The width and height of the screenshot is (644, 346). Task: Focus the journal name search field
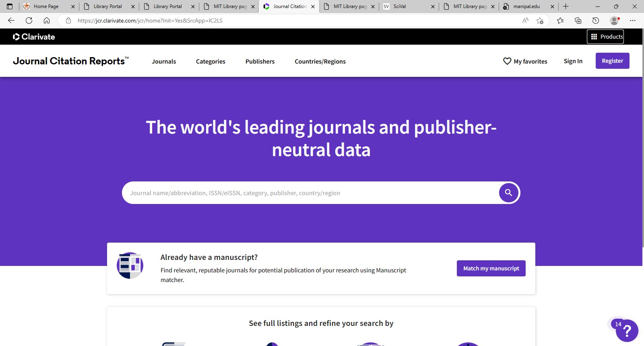tap(310, 193)
